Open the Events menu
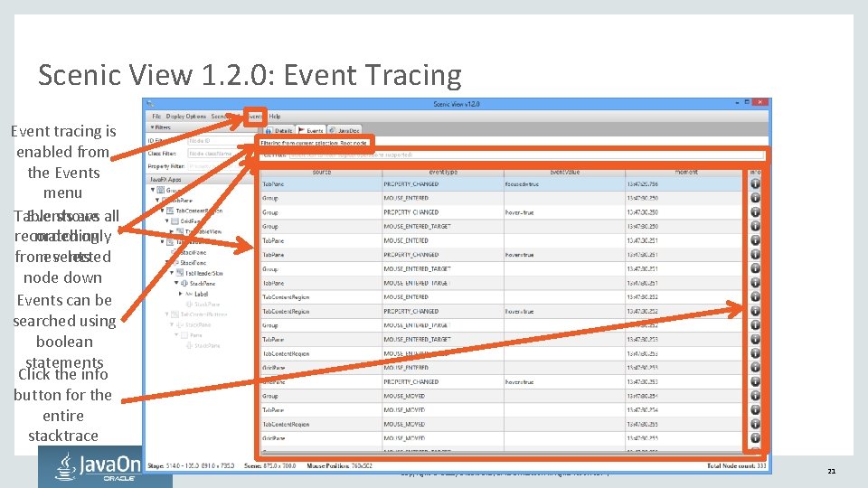This screenshot has height=488, width=868. (x=255, y=117)
